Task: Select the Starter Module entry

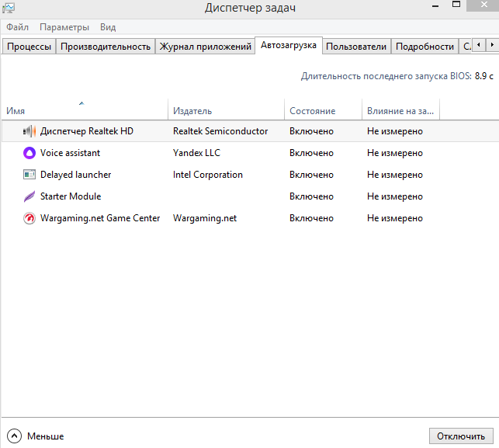Action: 71,196
